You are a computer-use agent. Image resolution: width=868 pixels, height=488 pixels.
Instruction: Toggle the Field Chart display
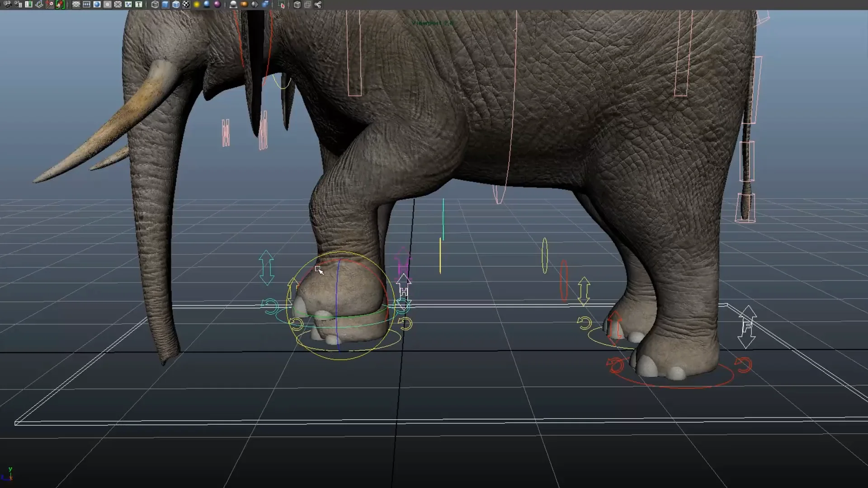click(x=118, y=5)
